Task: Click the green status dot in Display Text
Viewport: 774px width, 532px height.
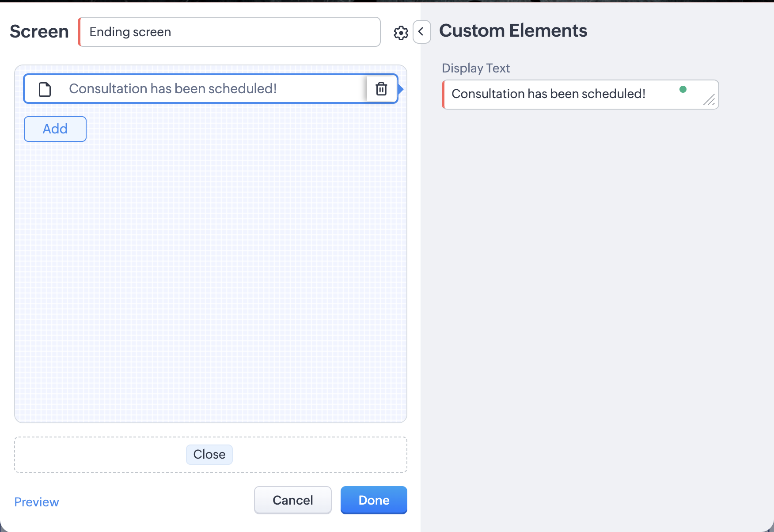Action: (683, 89)
